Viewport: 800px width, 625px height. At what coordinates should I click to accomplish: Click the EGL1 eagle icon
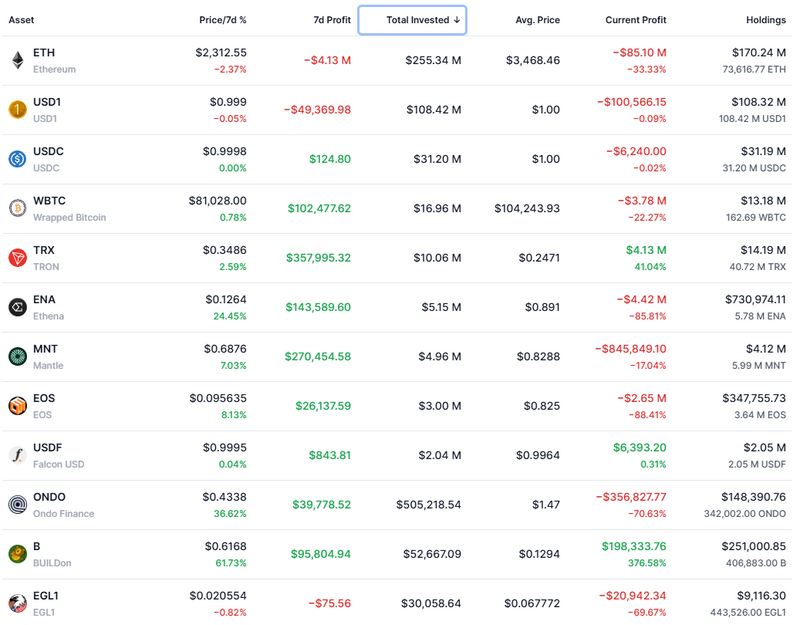[x=18, y=604]
